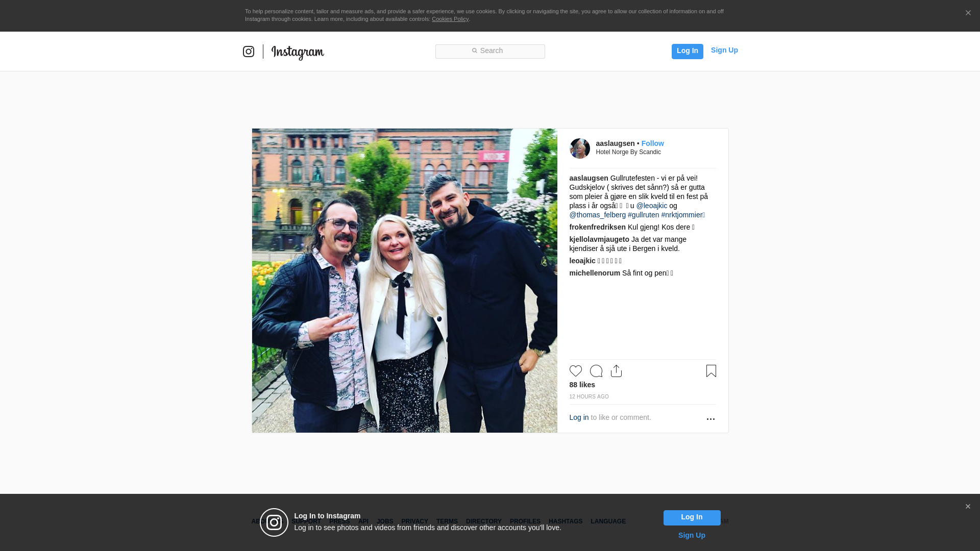Close the Log In to Instagram banner

pos(968,507)
